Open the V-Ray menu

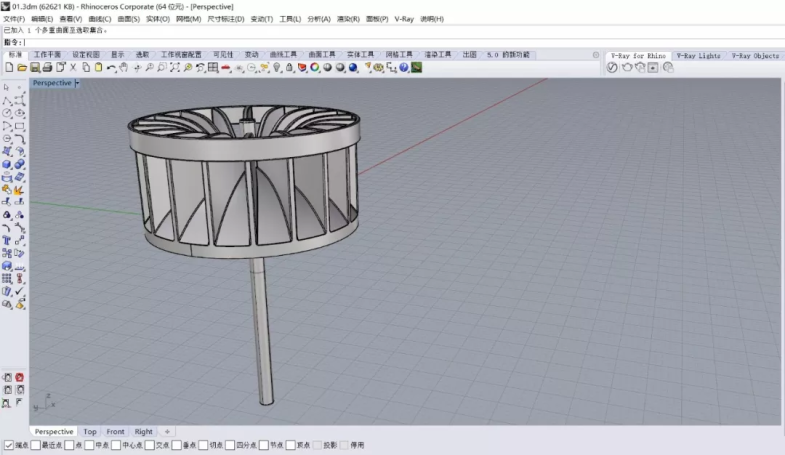(x=404, y=19)
